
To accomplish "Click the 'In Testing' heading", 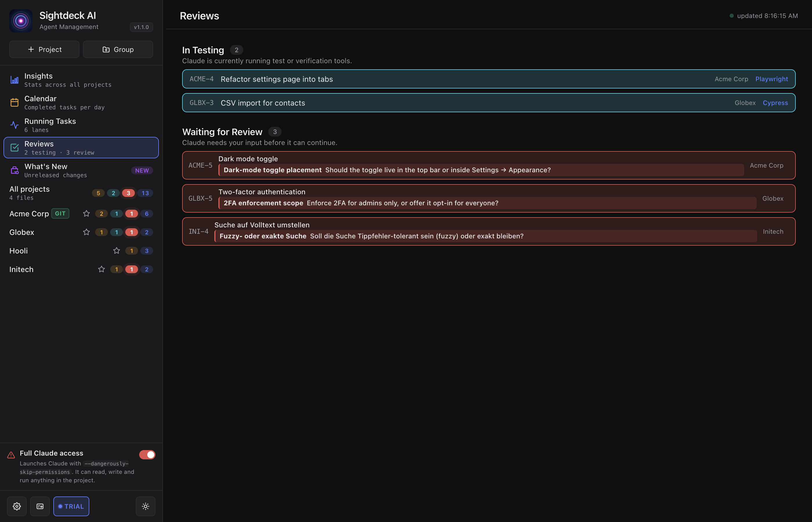I will pyautogui.click(x=203, y=50).
